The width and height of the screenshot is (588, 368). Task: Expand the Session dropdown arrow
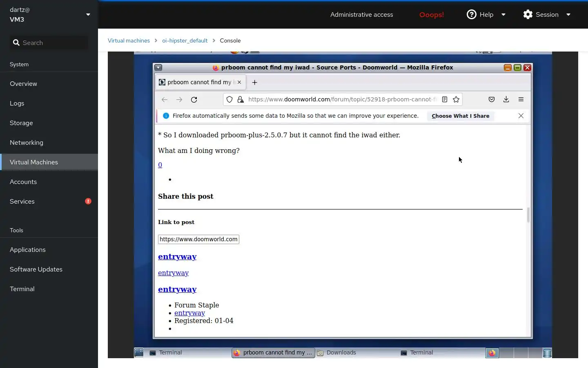568,15
